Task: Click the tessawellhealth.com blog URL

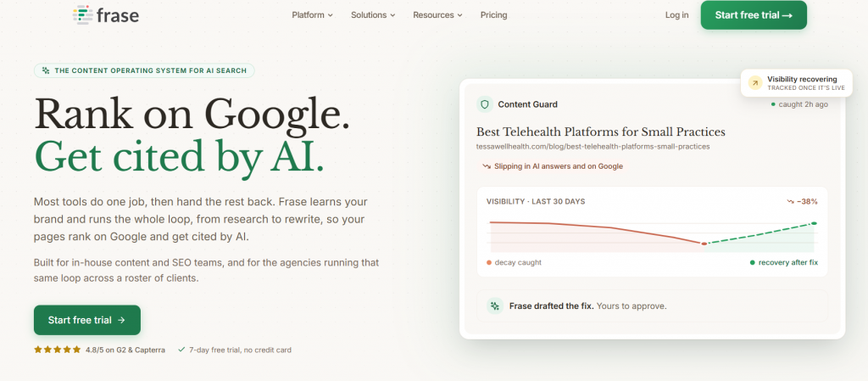Action: (x=593, y=147)
